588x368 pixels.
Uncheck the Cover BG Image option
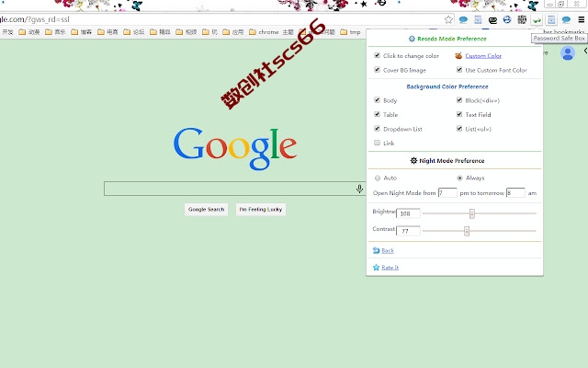pyautogui.click(x=377, y=70)
